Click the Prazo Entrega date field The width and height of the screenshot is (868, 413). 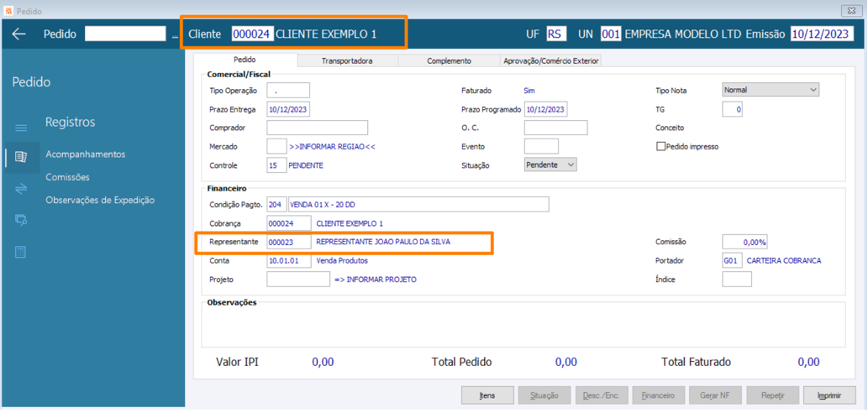click(288, 109)
